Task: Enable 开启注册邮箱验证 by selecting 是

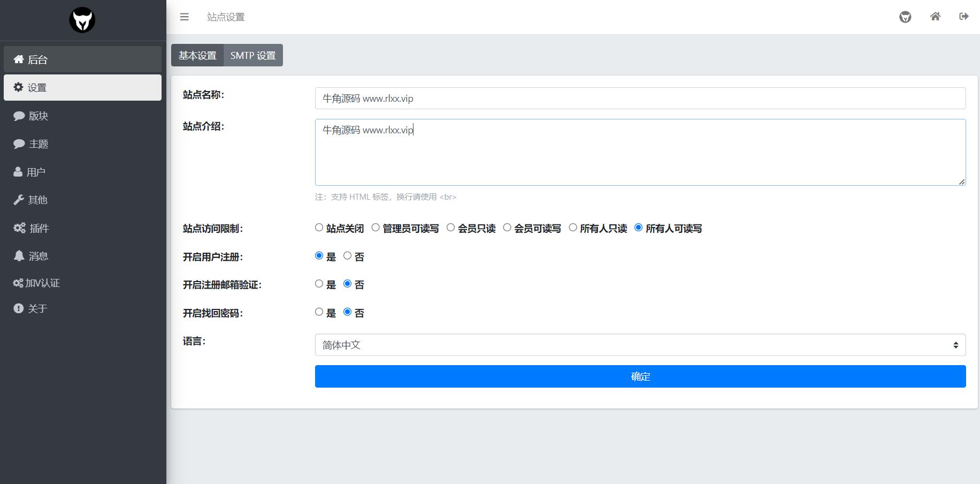Action: pyautogui.click(x=319, y=283)
